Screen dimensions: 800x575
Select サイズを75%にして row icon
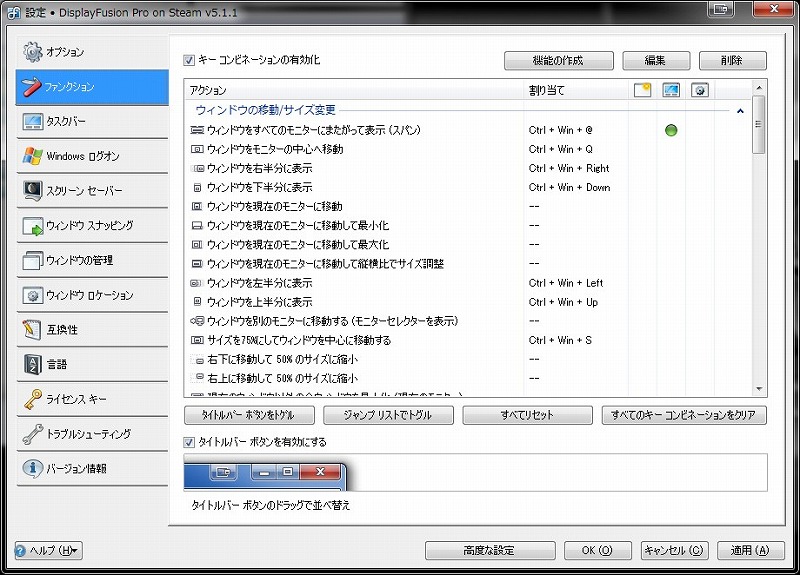tap(197, 340)
